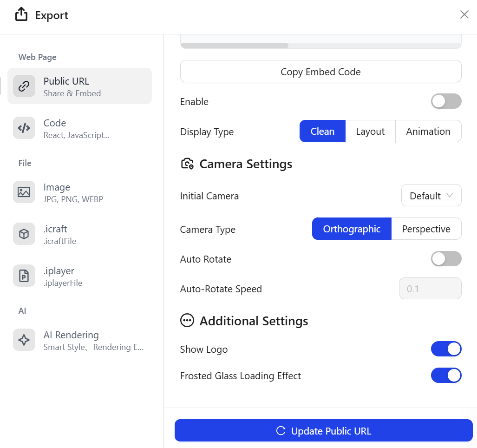The width and height of the screenshot is (477, 448).
Task: Switch display type to Animation
Action: click(428, 132)
